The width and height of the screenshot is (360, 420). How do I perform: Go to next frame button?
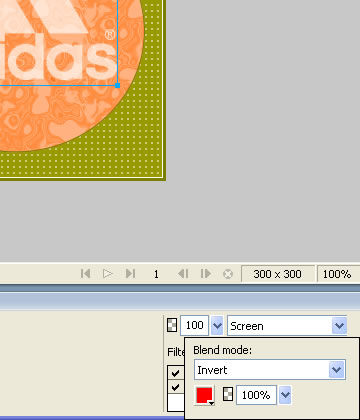(206, 274)
